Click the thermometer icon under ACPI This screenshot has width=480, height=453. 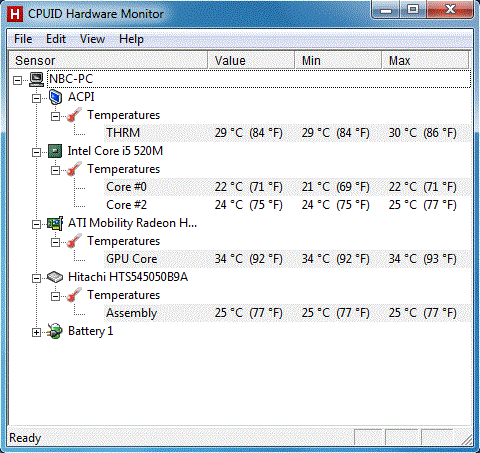click(x=74, y=115)
